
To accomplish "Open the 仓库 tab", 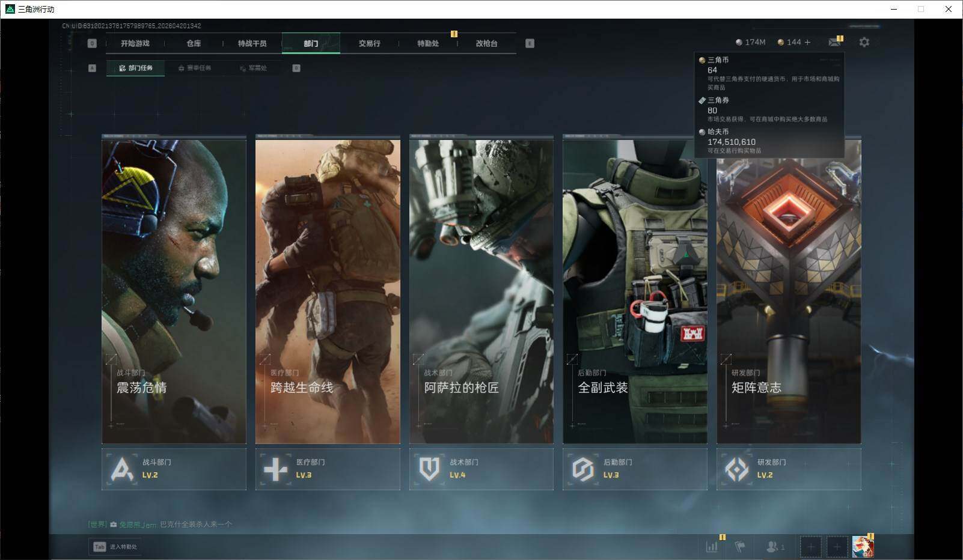I will coord(194,43).
